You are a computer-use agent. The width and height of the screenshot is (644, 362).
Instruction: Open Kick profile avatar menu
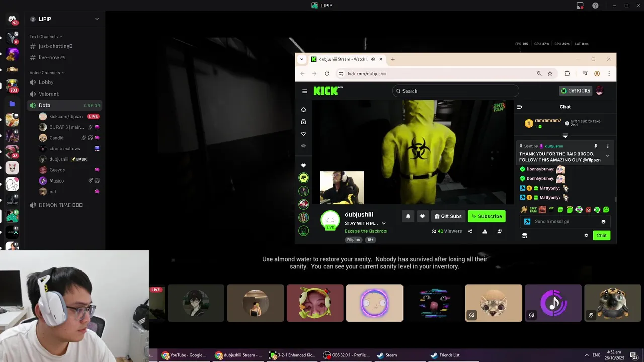(x=599, y=91)
